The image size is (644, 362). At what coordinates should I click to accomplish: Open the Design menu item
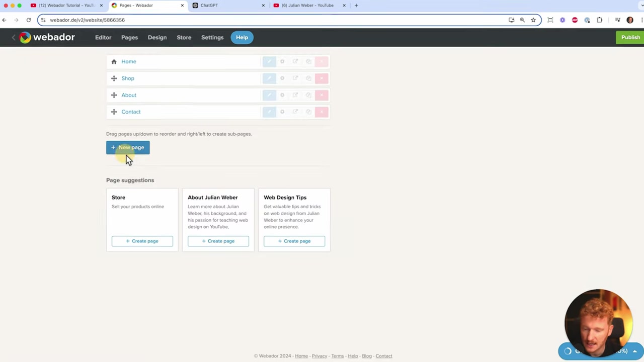(x=157, y=37)
